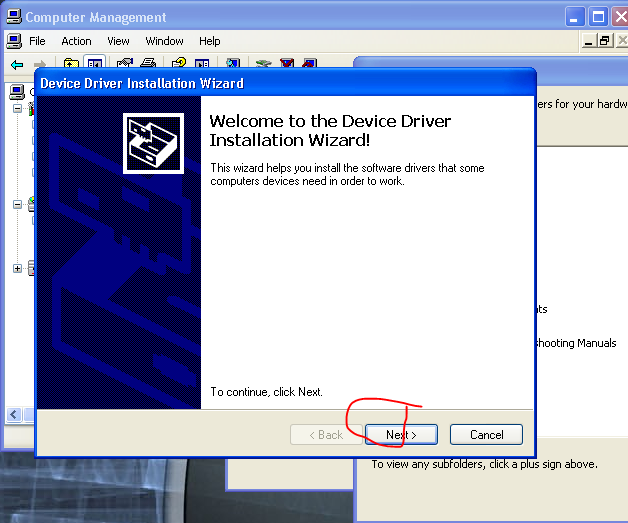Toggle the Show/Hide Console Tree icon
The width and height of the screenshot is (628, 523).
95,62
